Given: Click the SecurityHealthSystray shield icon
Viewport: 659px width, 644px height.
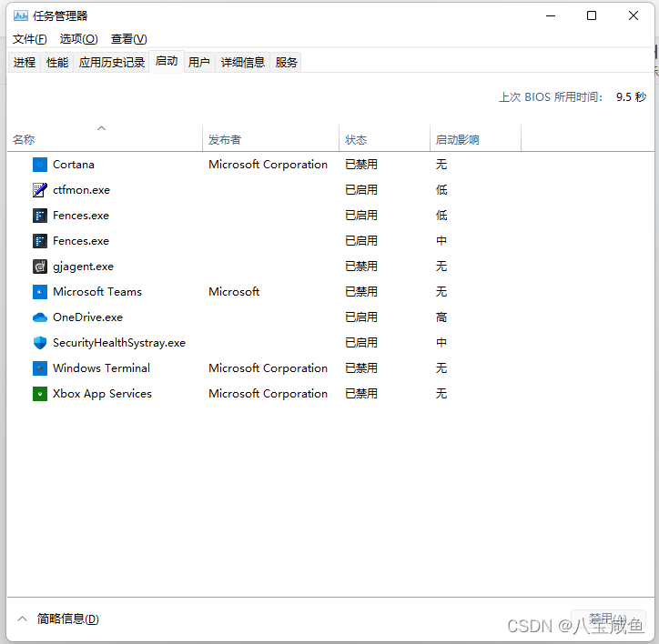Looking at the screenshot, I should coord(40,343).
